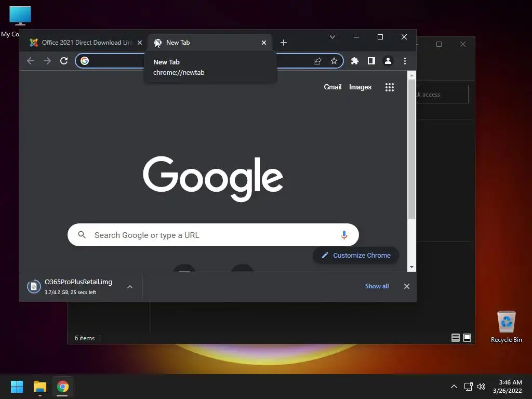Click the page scrollbar down arrow

click(411, 267)
